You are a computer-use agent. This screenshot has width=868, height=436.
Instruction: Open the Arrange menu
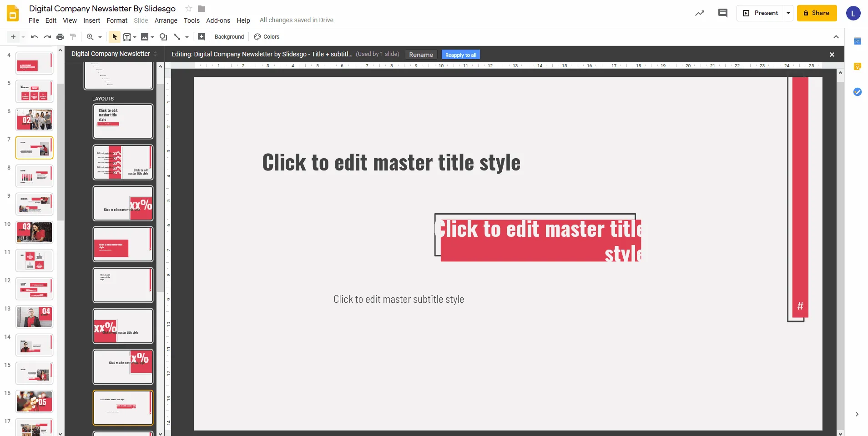pyautogui.click(x=166, y=20)
